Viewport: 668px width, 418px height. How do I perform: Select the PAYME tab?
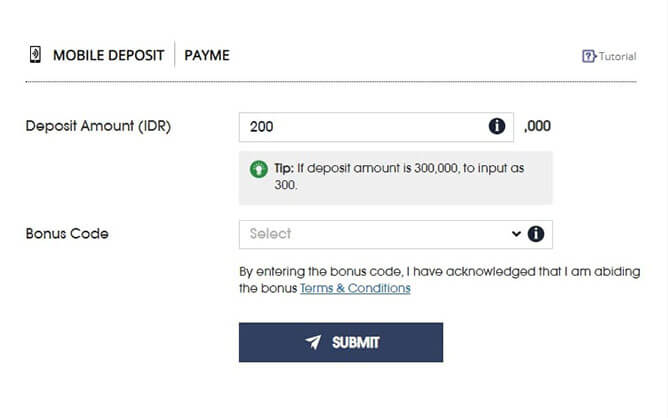coord(207,55)
